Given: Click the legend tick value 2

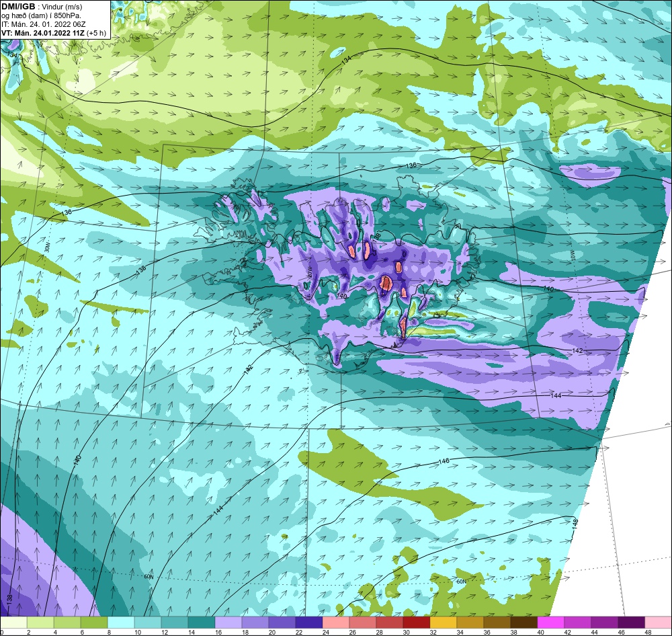Looking at the screenshot, I should tap(28, 632).
